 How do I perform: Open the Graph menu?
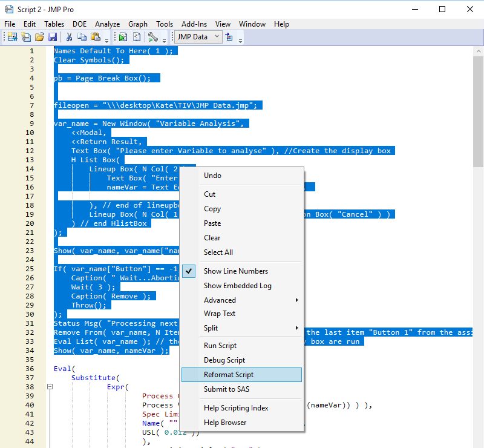coord(138,24)
